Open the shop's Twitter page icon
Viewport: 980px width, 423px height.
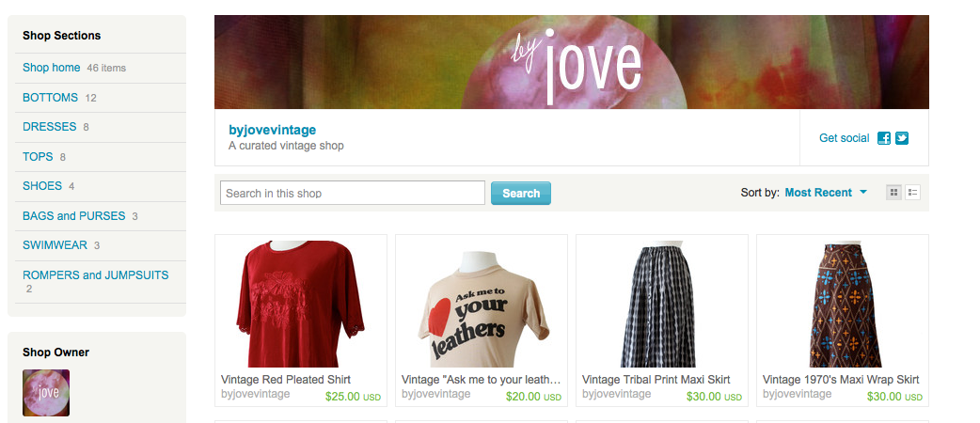coord(901,138)
